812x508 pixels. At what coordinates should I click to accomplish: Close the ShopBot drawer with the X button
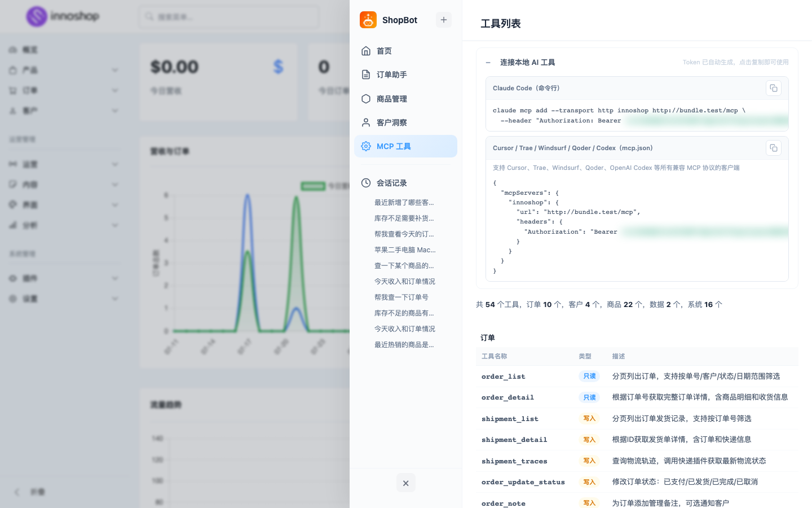(406, 483)
